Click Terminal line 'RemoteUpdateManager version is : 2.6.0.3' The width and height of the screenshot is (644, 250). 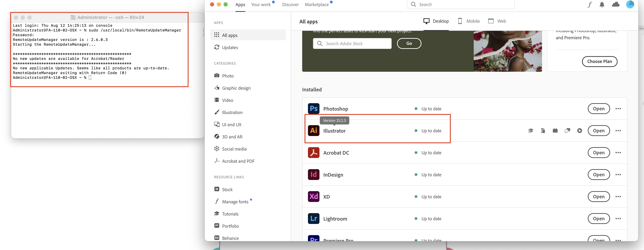point(60,40)
